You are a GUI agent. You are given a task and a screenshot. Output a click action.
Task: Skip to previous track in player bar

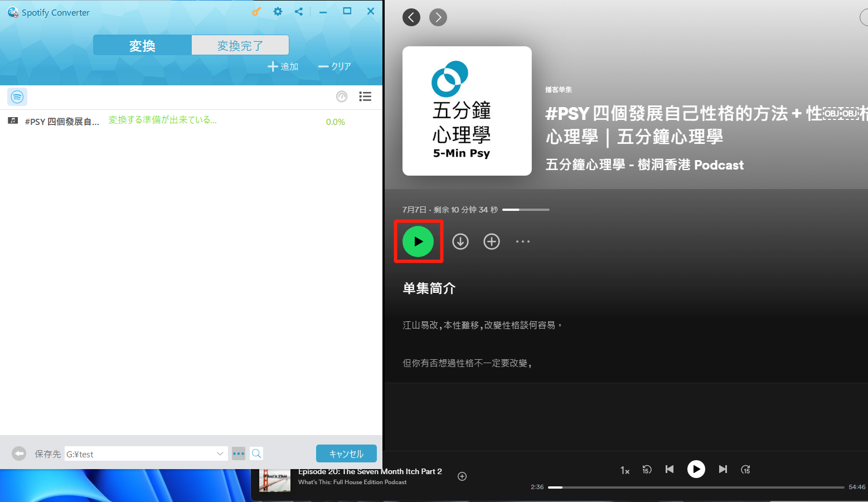point(670,469)
